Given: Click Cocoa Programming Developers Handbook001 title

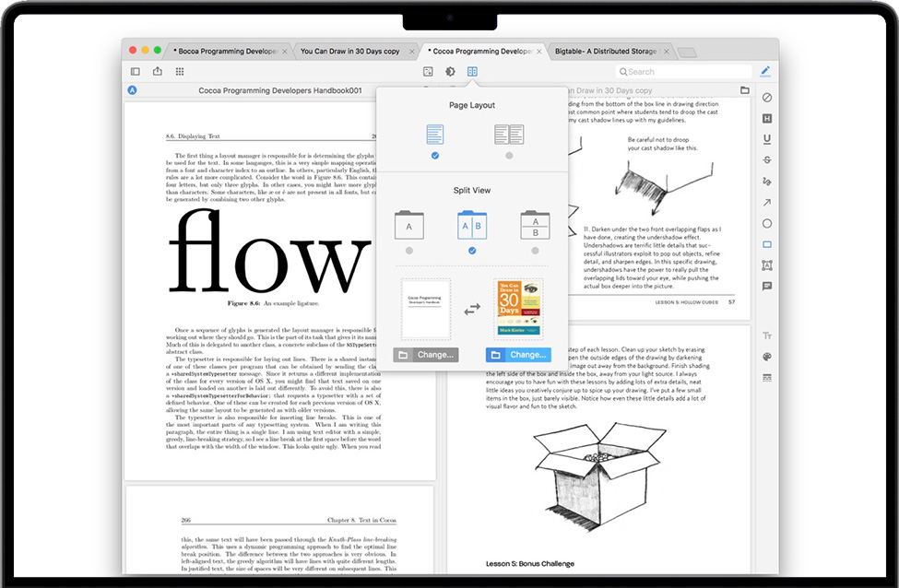Looking at the screenshot, I should click(279, 90).
